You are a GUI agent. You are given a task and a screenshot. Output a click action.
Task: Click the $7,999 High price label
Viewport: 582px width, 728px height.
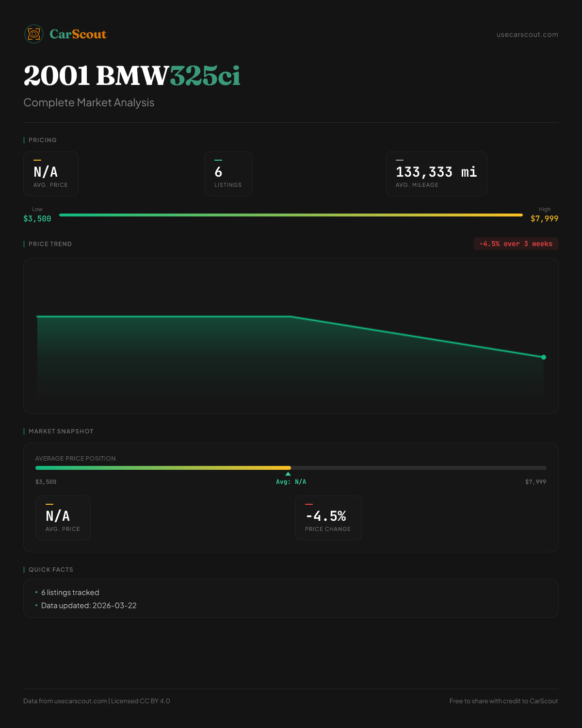(544, 218)
